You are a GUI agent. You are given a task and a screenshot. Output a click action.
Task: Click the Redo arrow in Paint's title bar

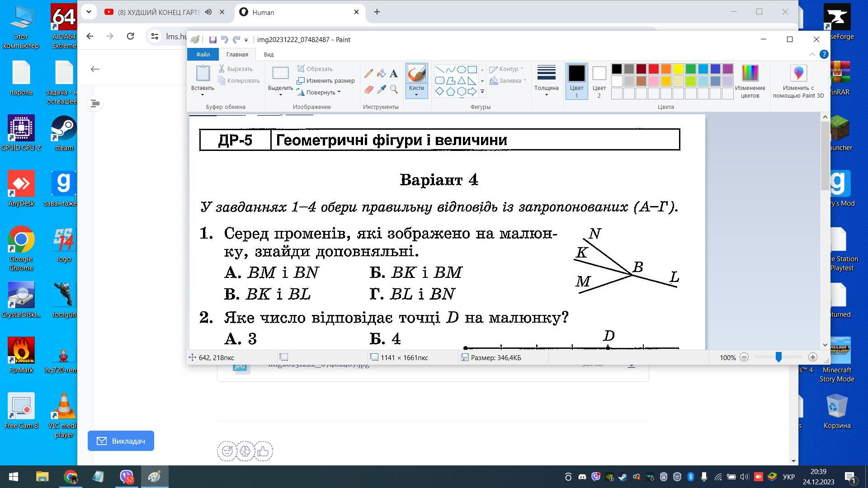[236, 40]
